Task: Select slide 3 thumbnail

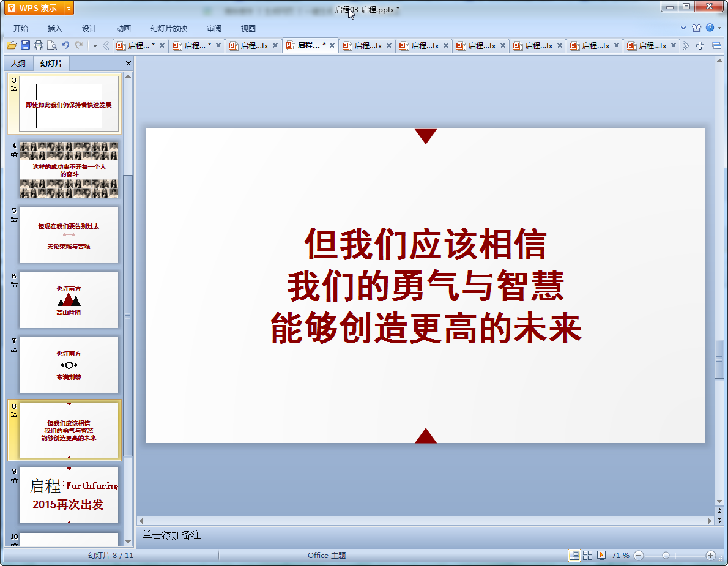Action: (69, 105)
